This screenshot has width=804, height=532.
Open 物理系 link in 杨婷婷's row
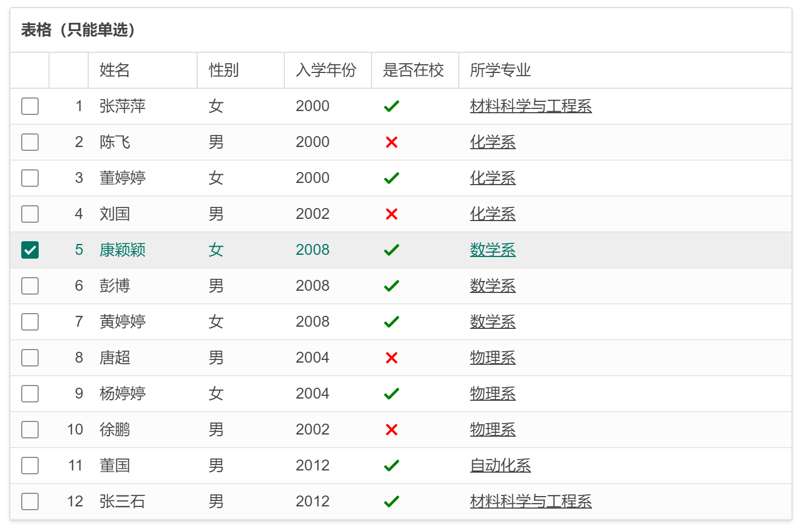(x=493, y=394)
